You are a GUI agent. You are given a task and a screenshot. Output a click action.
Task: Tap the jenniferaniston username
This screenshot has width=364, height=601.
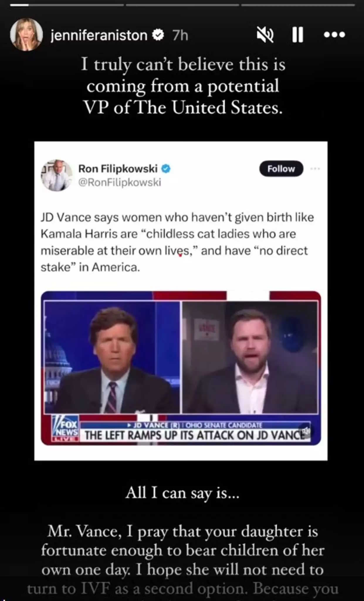(99, 35)
